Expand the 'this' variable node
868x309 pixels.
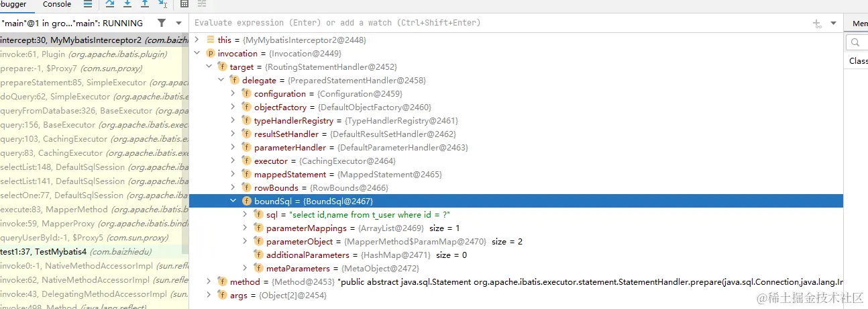pos(197,40)
